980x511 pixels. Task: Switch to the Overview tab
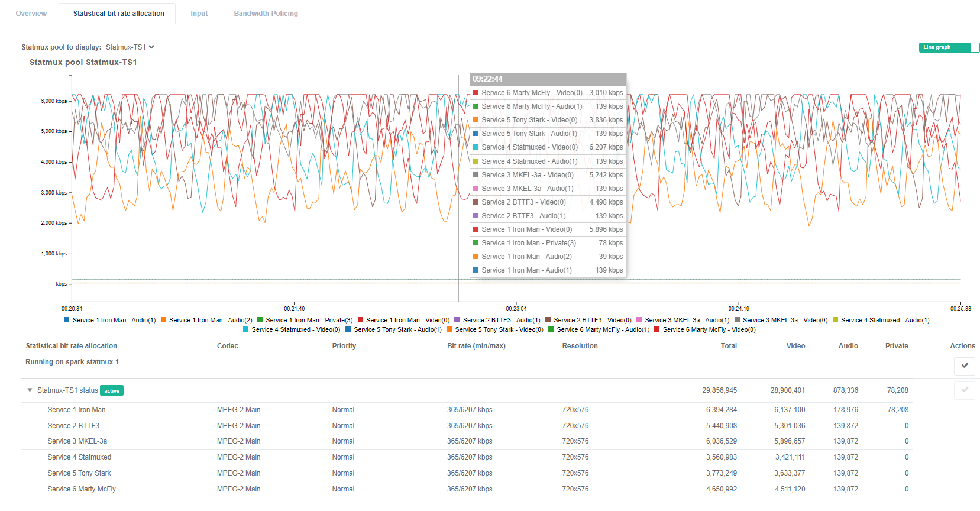31,13
